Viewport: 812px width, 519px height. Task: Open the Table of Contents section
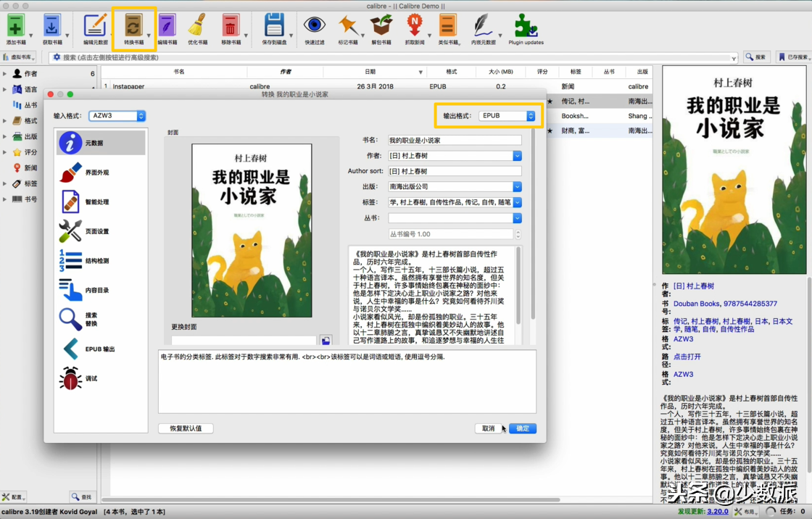coord(101,290)
